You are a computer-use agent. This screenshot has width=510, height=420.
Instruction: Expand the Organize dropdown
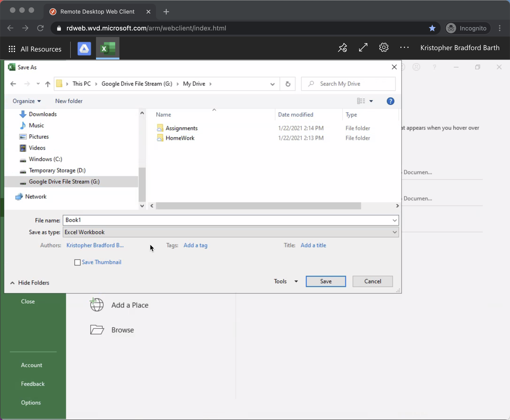click(x=27, y=101)
